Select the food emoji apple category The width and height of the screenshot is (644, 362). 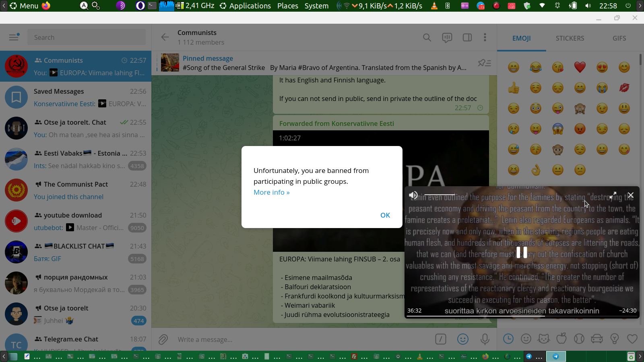(561, 339)
